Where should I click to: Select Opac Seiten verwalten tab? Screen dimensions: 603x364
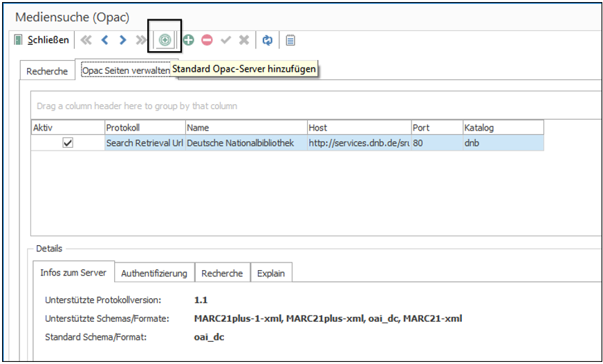tap(126, 70)
